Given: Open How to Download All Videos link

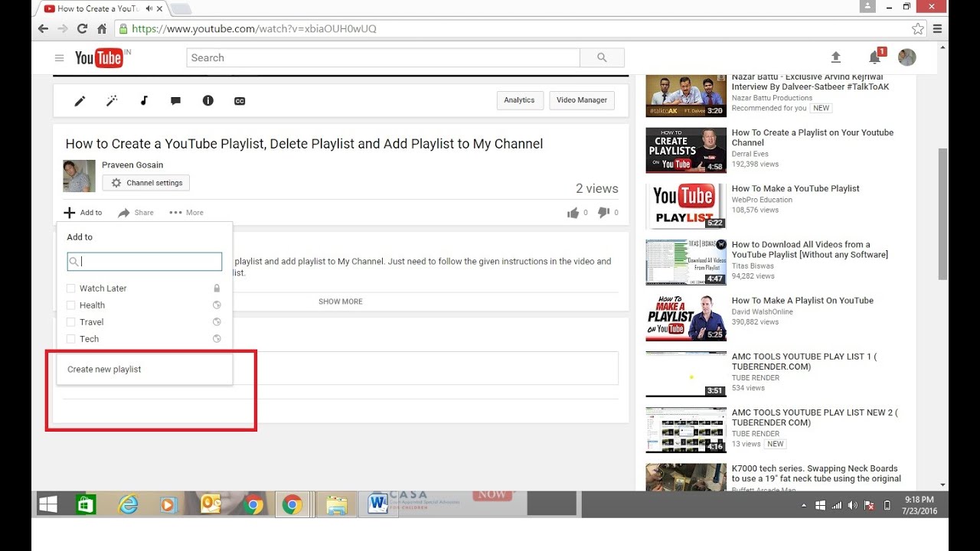Looking at the screenshot, I should (x=810, y=249).
